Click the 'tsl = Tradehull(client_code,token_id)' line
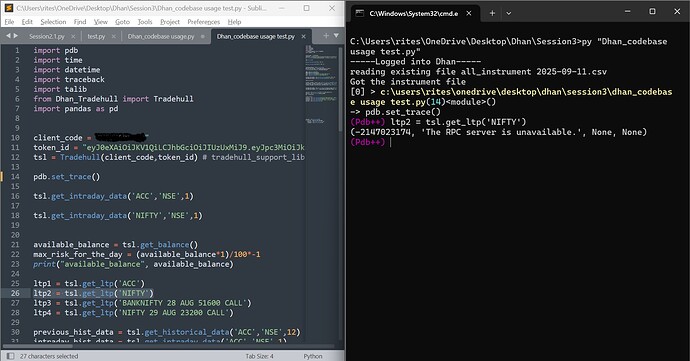This screenshot has width=690, height=361. (169, 157)
